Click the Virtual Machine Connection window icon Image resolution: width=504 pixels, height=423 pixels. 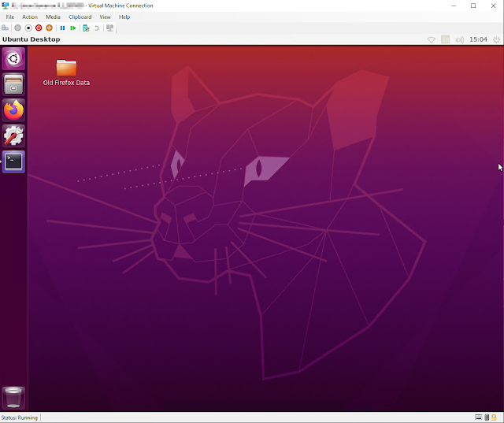pos(6,6)
